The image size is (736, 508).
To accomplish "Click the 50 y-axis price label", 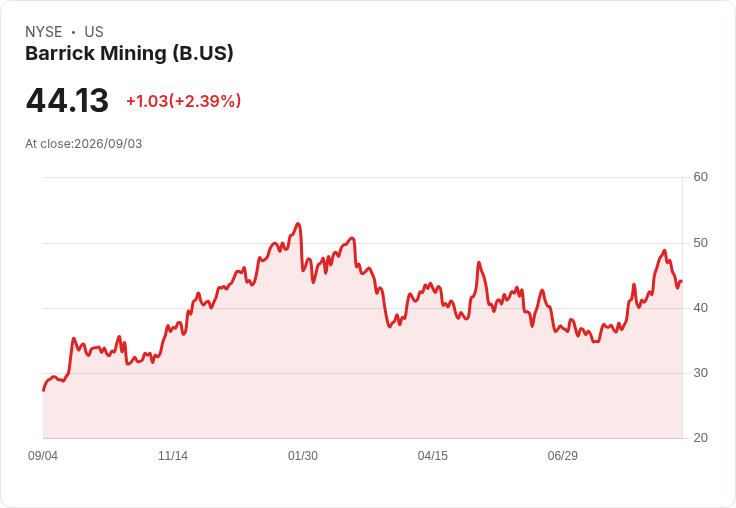I will click(700, 243).
